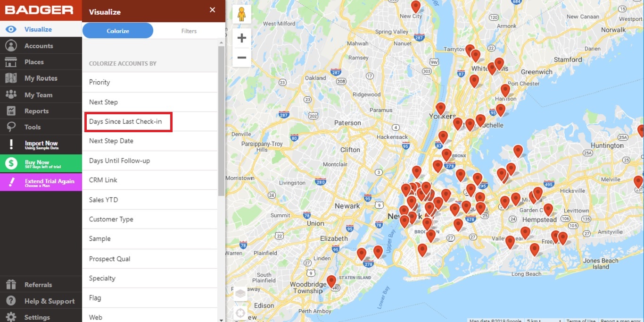Open the Terms of Use link

coord(581,320)
